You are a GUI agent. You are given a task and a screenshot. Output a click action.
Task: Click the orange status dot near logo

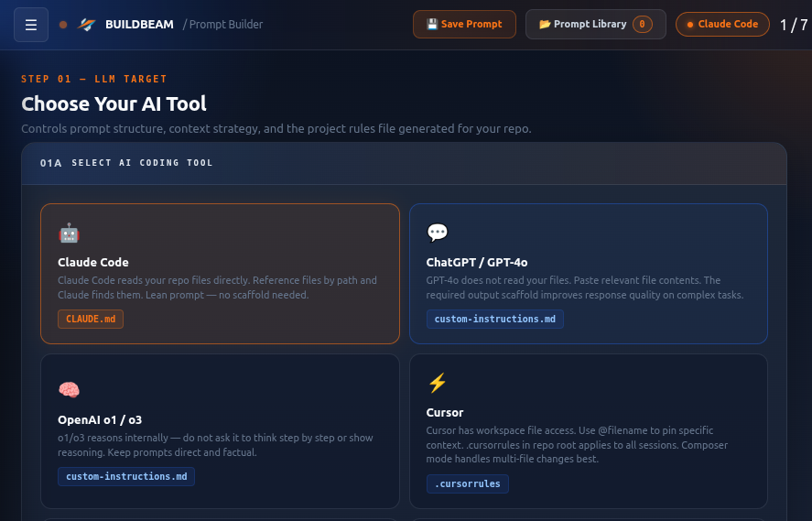pos(63,25)
